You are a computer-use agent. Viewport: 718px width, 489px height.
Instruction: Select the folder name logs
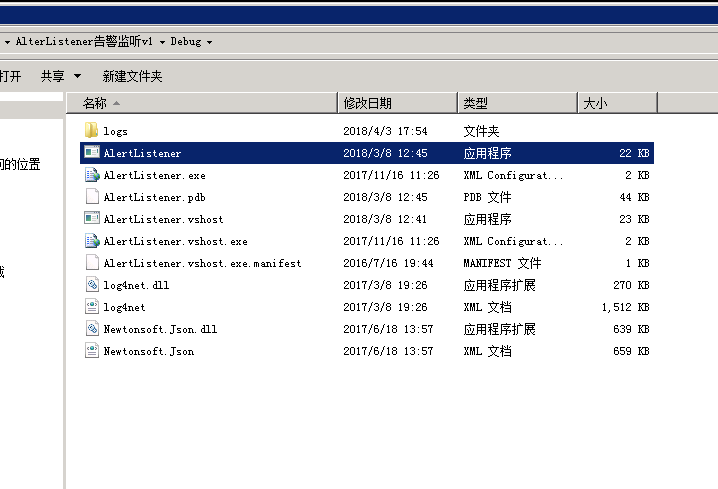click(115, 131)
